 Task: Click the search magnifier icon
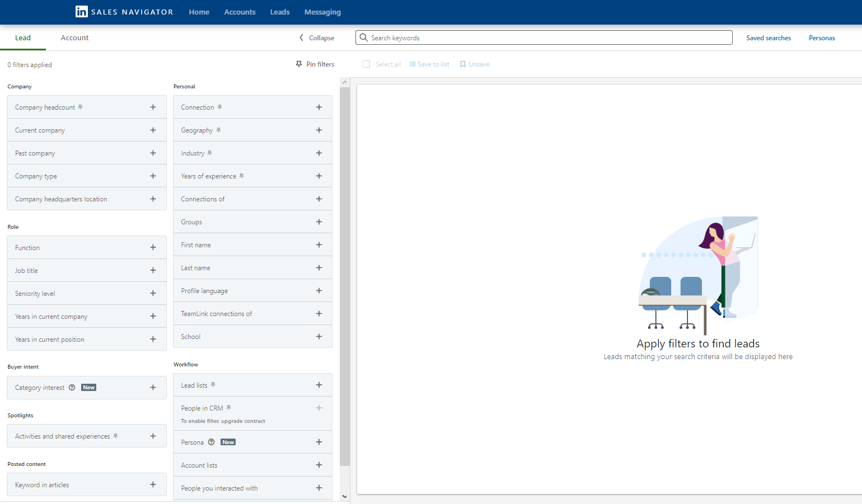click(x=364, y=37)
